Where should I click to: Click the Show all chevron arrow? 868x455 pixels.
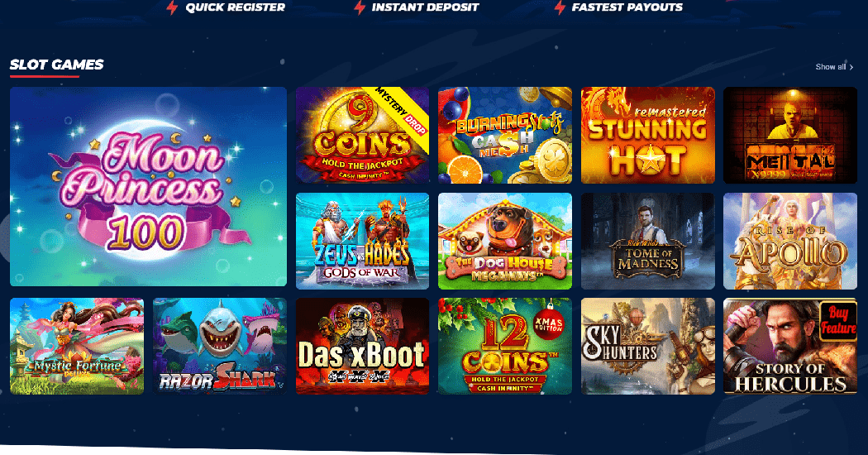[x=851, y=67]
